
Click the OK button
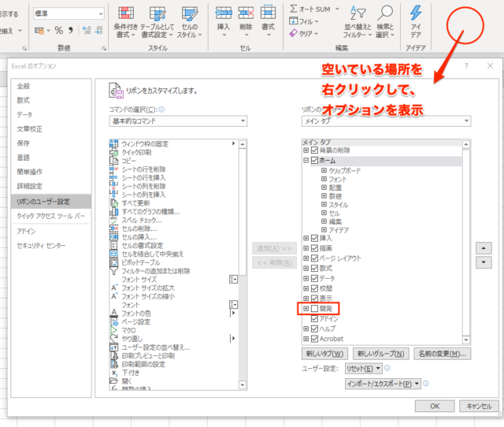434,406
